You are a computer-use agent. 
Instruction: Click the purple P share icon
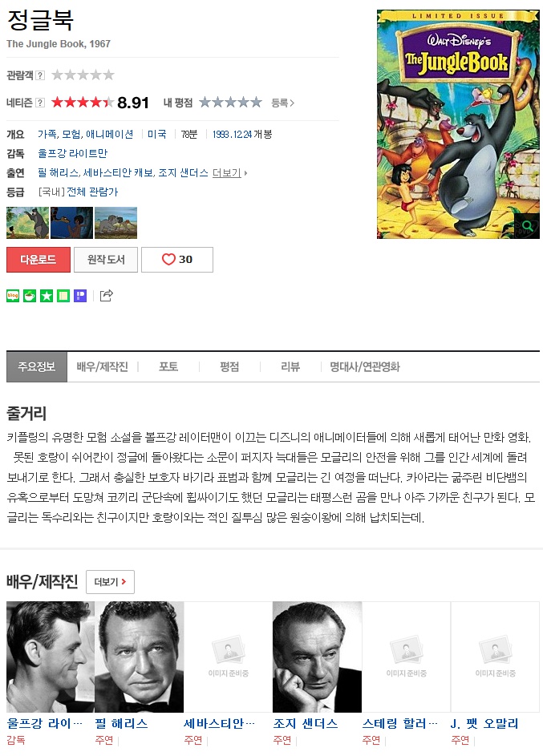tap(80, 296)
